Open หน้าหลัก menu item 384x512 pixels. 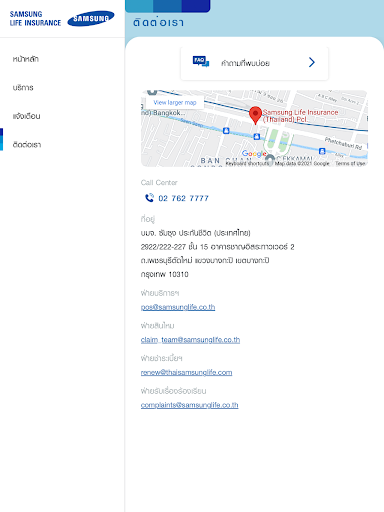pos(26,59)
